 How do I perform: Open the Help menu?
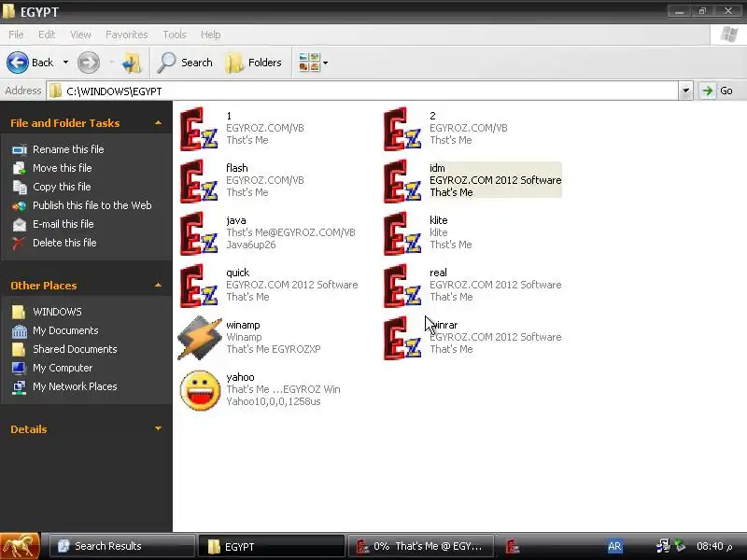[211, 35]
